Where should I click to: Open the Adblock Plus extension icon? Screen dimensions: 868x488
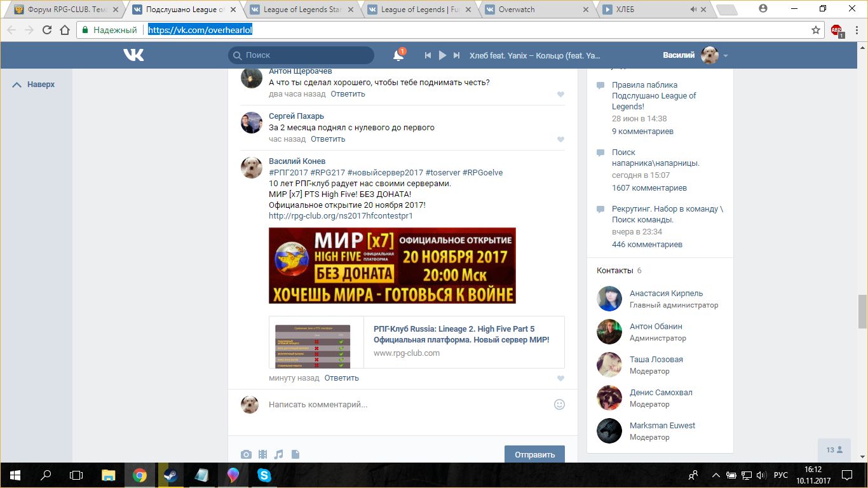836,30
